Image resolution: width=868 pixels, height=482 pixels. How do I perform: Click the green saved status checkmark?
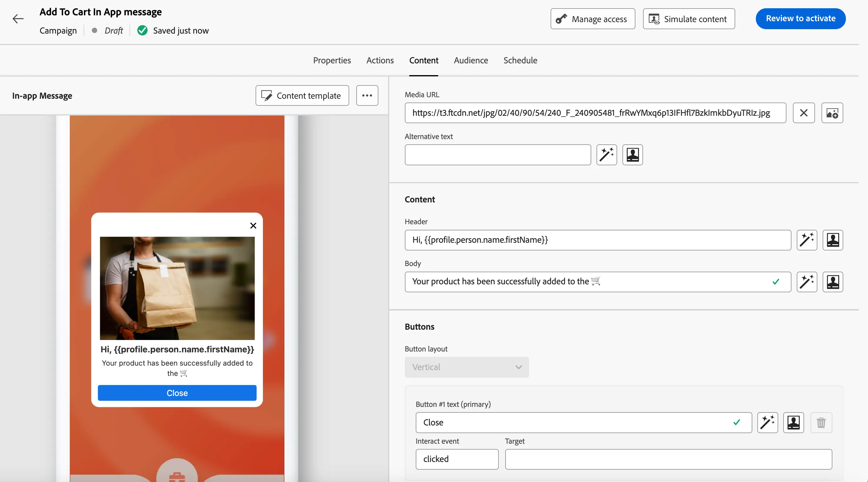coord(143,31)
